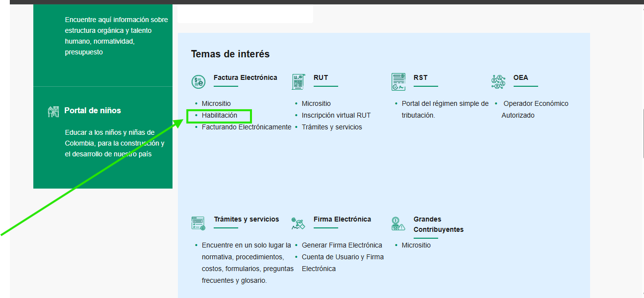
Task: Click the Grandes Contribuyentes icon
Action: (398, 223)
